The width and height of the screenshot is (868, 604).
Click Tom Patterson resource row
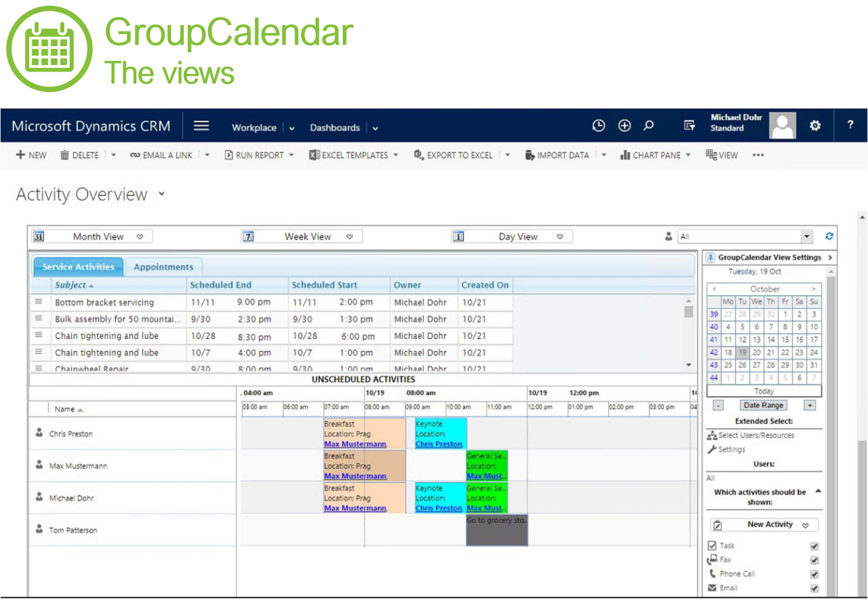[132, 530]
